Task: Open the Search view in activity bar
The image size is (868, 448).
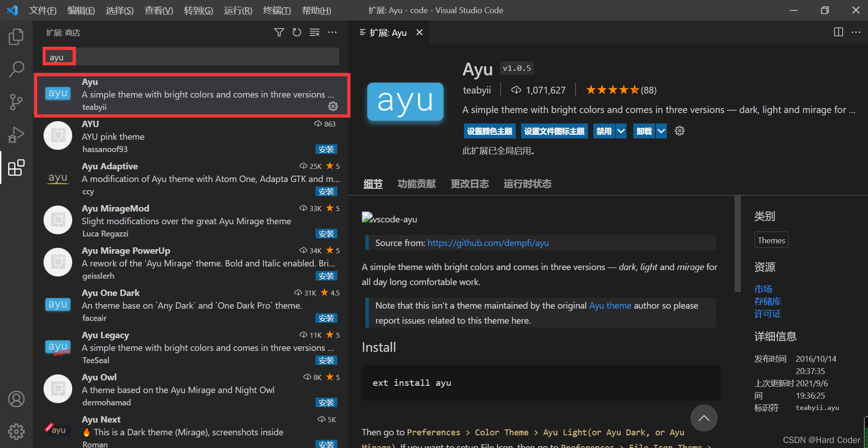Action: point(16,69)
